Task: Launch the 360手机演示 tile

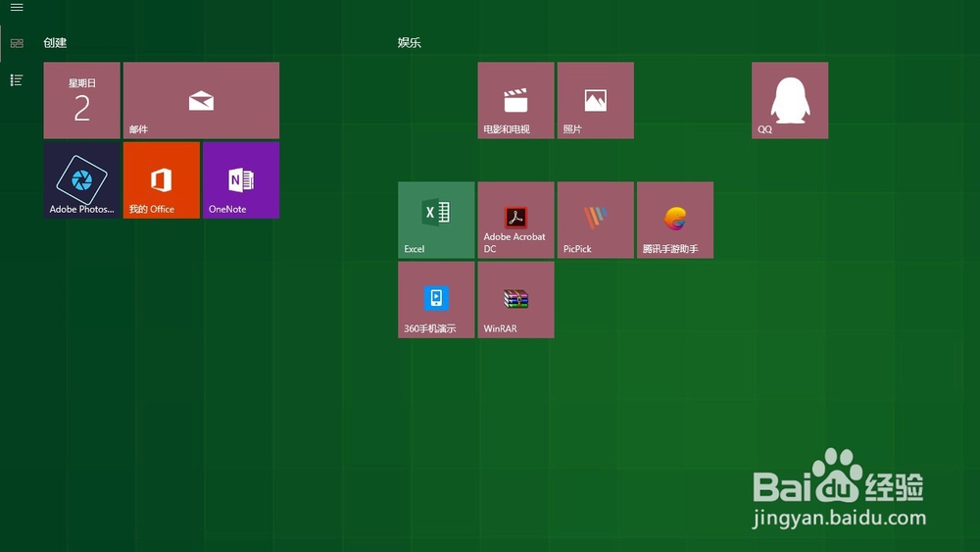Action: [x=436, y=300]
